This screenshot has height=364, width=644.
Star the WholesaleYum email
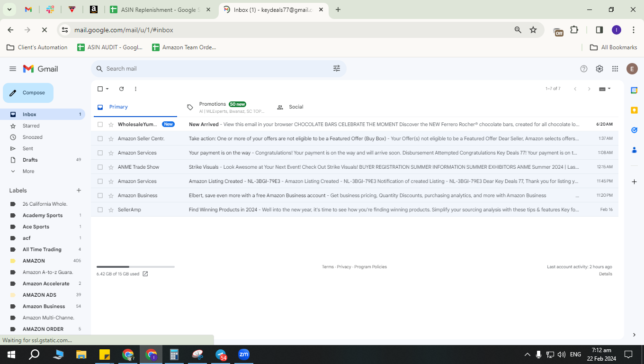click(111, 124)
